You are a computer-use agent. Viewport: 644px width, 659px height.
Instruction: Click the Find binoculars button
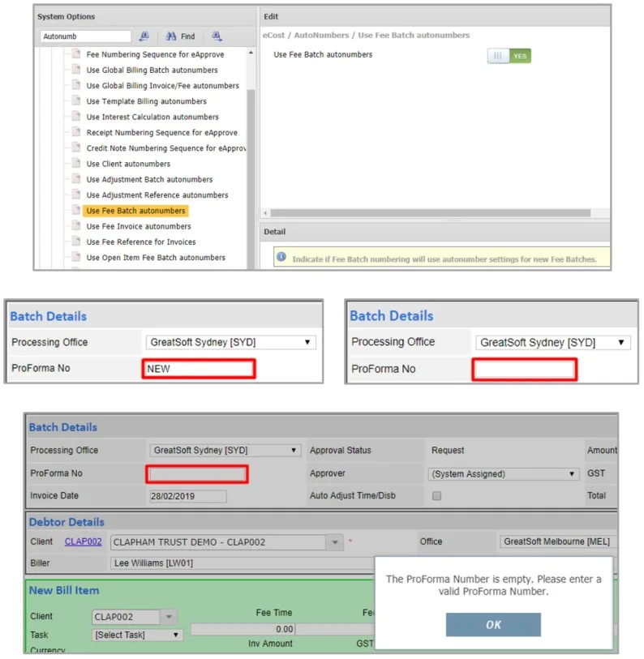180,36
